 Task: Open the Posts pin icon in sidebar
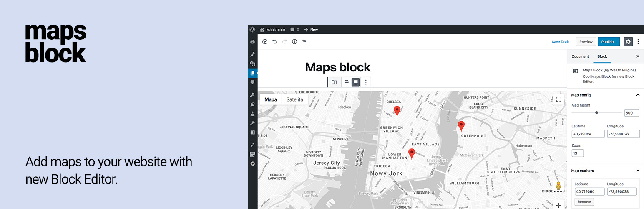click(252, 54)
